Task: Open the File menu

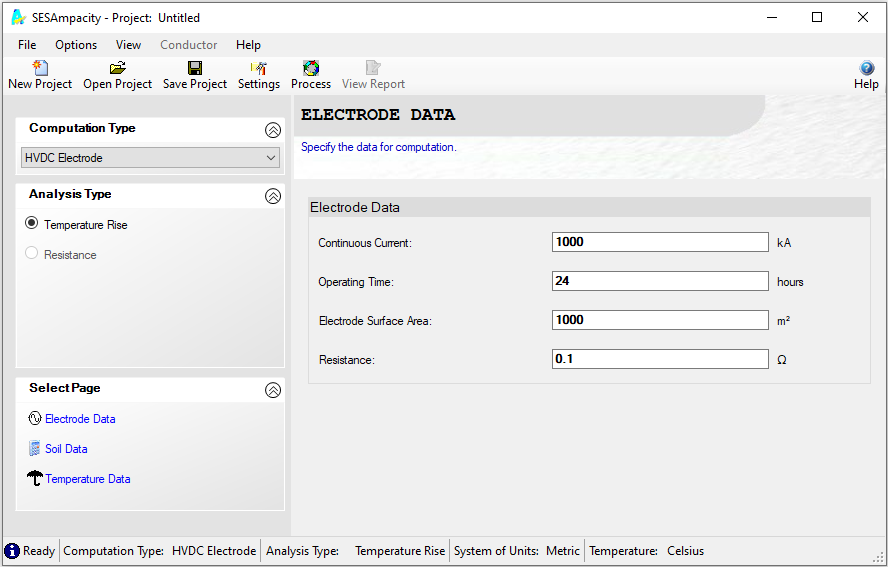Action: pos(27,45)
